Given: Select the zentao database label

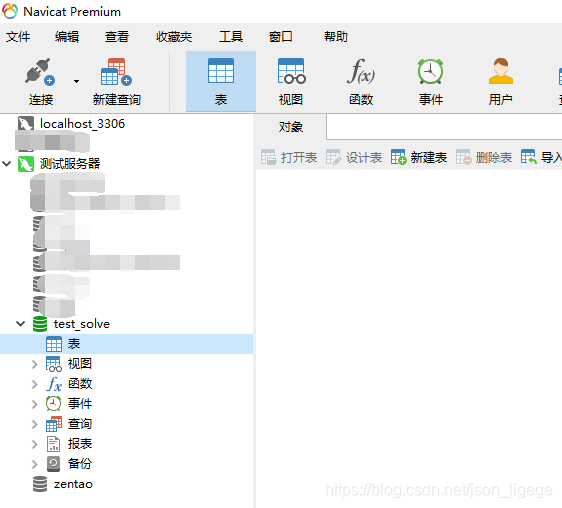Looking at the screenshot, I should tap(73, 484).
